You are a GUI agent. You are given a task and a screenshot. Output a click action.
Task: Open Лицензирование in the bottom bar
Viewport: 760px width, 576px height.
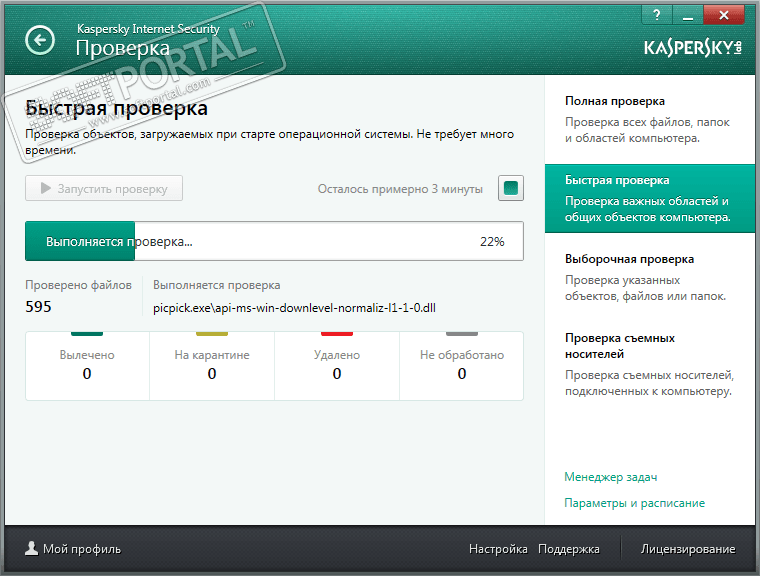[x=688, y=549]
